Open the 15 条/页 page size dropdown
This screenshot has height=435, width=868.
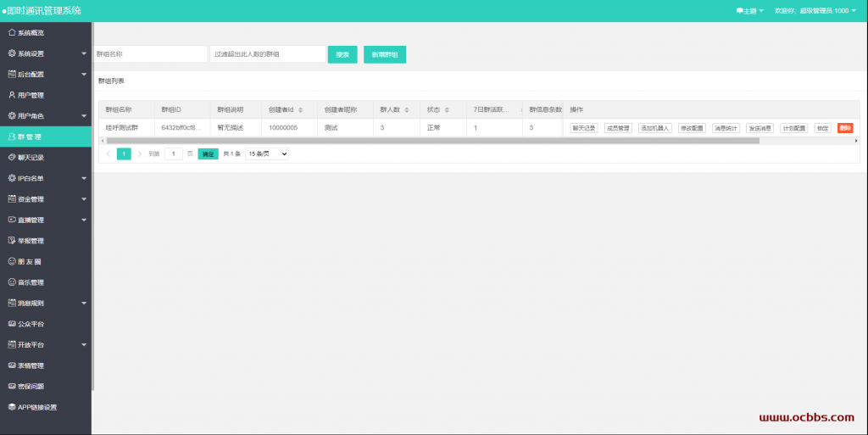pyautogui.click(x=267, y=153)
